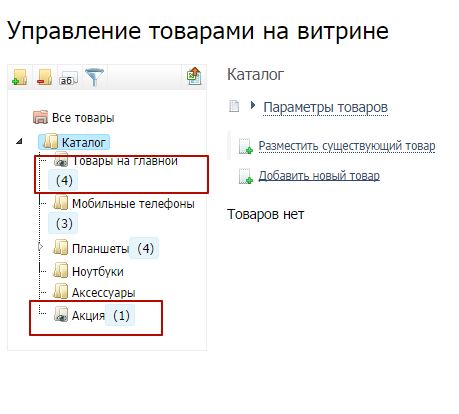Select 'Товары на главной' tree item
Screen dimensions: 459x414
(x=125, y=161)
